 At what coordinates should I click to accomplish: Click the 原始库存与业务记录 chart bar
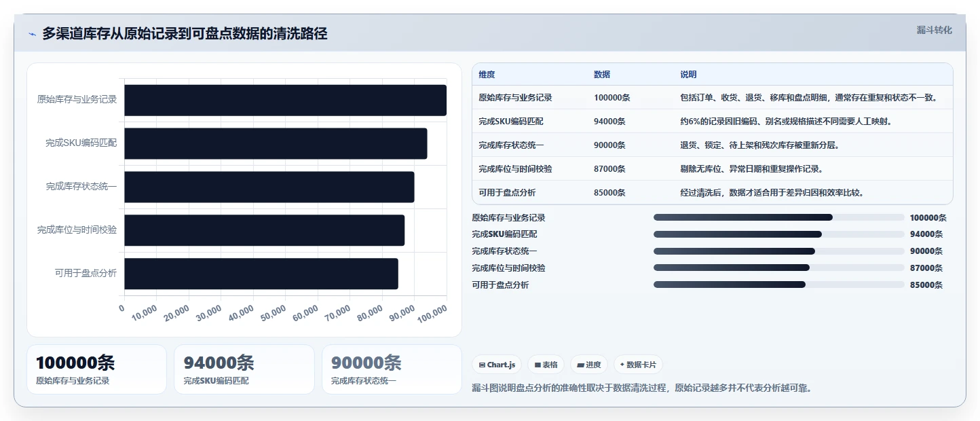point(285,100)
